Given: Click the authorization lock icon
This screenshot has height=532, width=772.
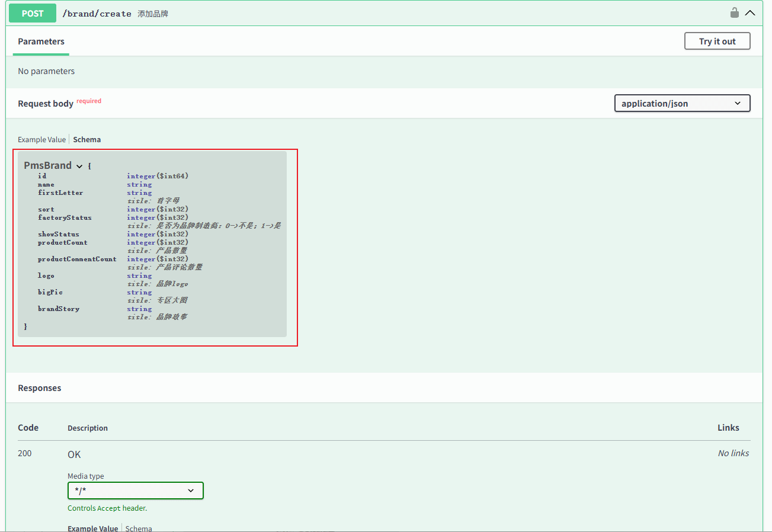Looking at the screenshot, I should pyautogui.click(x=734, y=13).
